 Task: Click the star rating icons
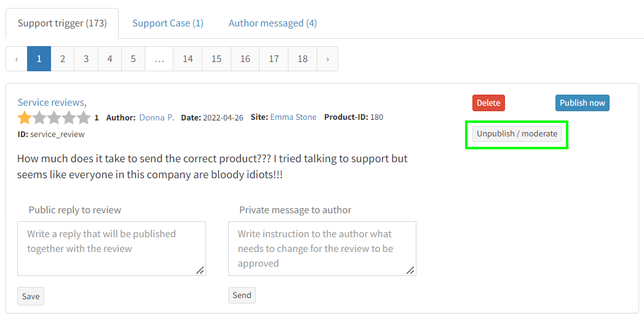click(x=54, y=117)
